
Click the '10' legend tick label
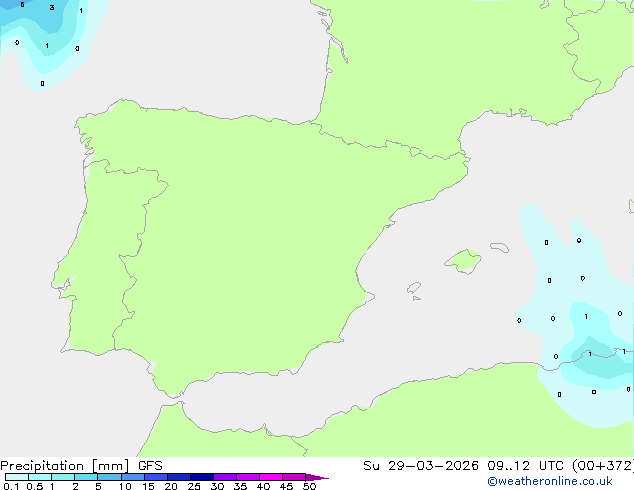tap(125, 486)
